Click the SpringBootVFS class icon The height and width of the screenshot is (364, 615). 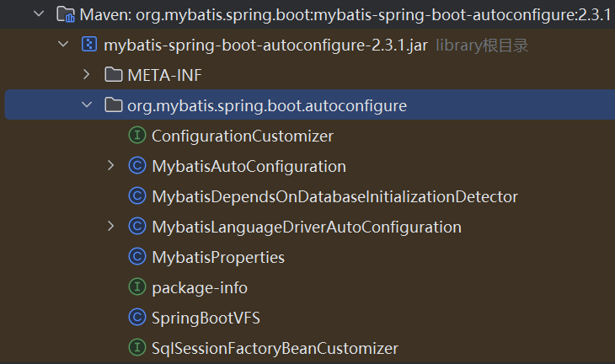(137, 317)
